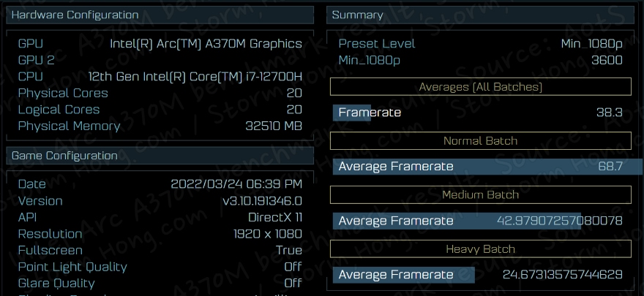Image resolution: width=644 pixels, height=296 pixels.
Task: Click the Hardware Configuration header
Action: pos(160,15)
